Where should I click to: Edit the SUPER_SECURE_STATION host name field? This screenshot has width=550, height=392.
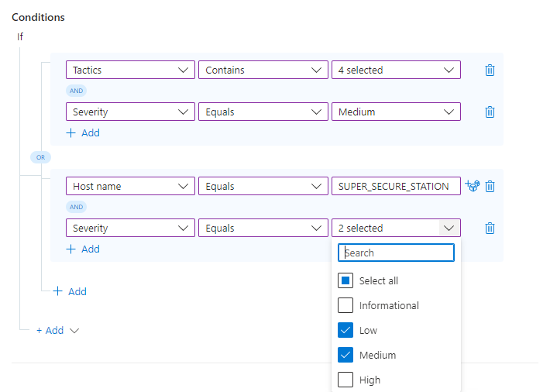[395, 187]
